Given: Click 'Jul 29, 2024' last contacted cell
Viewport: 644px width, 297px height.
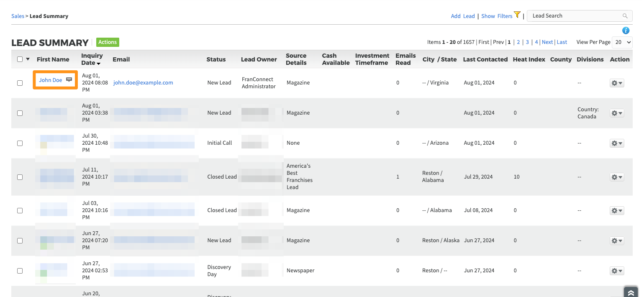Looking at the screenshot, I should pyautogui.click(x=478, y=177).
